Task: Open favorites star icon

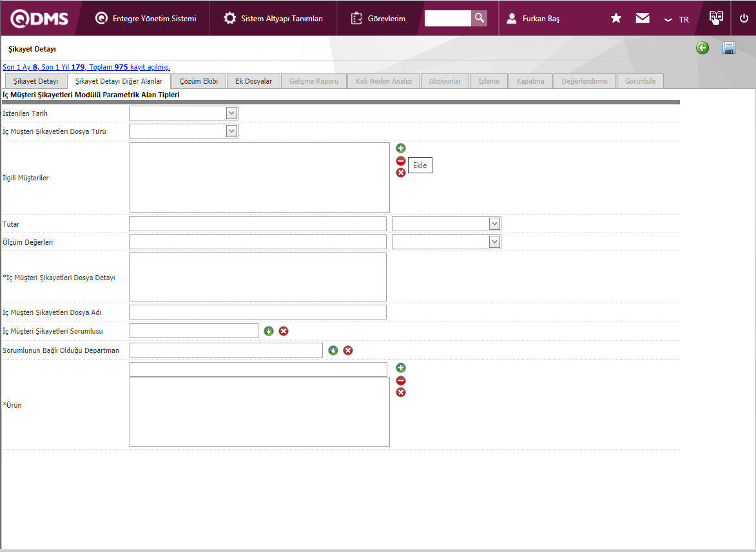Action: tap(615, 18)
